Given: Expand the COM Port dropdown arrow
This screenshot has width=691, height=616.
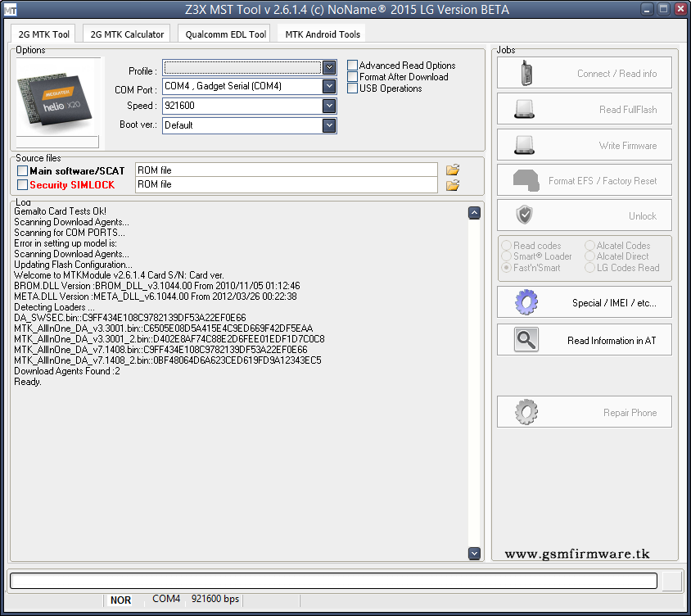Looking at the screenshot, I should 329,86.
